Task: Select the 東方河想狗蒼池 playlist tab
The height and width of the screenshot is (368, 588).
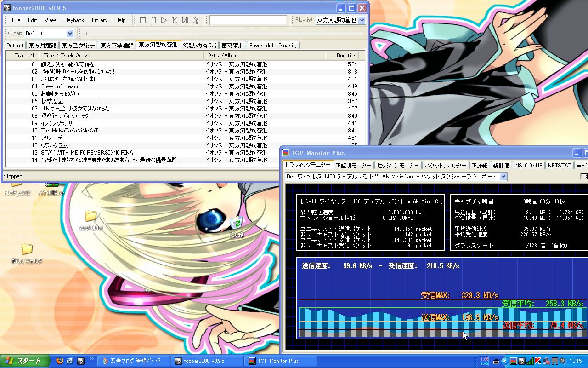Action: (x=158, y=45)
